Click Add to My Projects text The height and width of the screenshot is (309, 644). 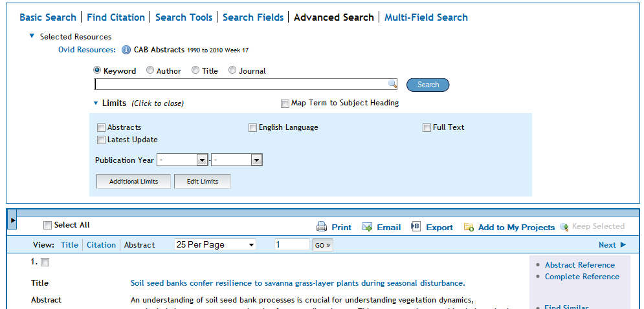pos(516,228)
